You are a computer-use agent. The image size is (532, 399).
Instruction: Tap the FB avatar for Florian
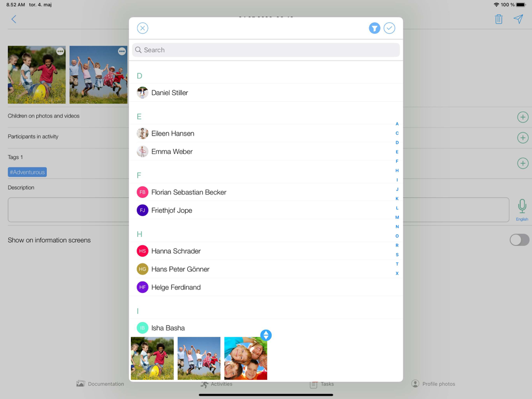[x=143, y=192]
